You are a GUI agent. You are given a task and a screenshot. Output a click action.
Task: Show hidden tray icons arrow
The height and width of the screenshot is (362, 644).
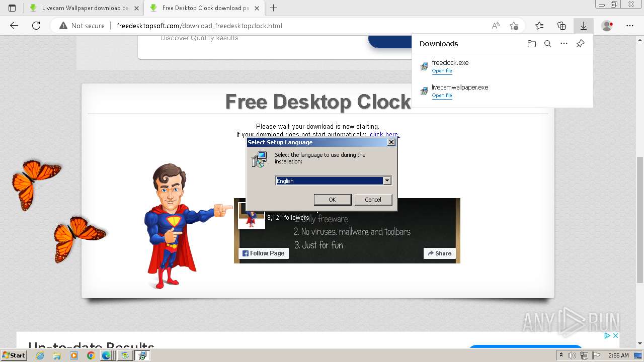(562, 355)
